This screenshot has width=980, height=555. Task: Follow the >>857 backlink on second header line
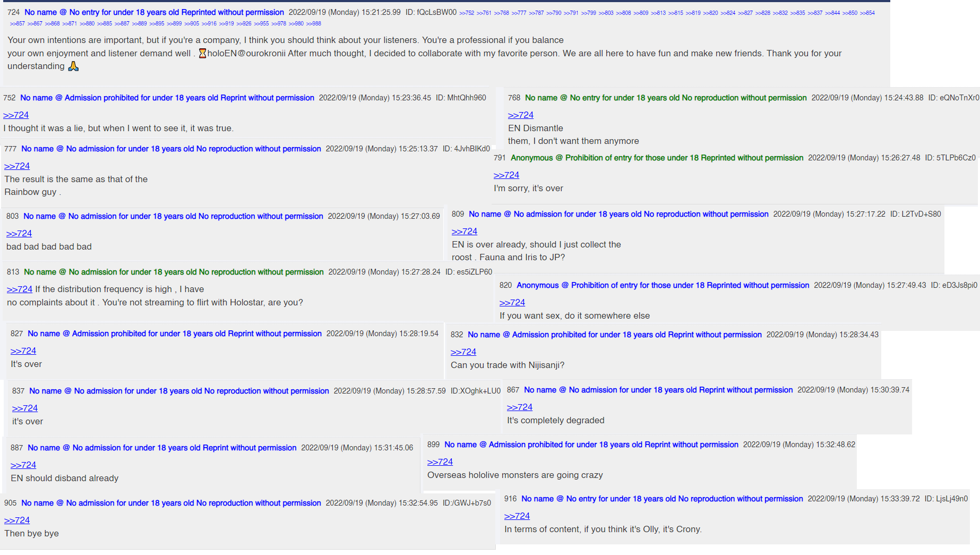click(18, 23)
